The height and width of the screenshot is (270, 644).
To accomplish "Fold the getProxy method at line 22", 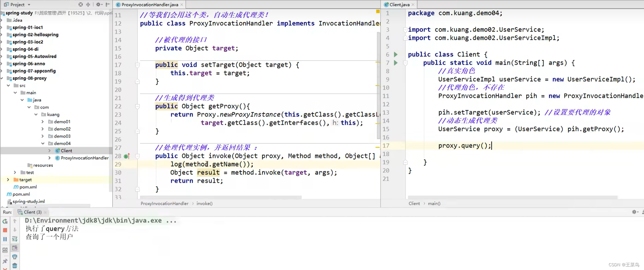I will tap(138, 106).
